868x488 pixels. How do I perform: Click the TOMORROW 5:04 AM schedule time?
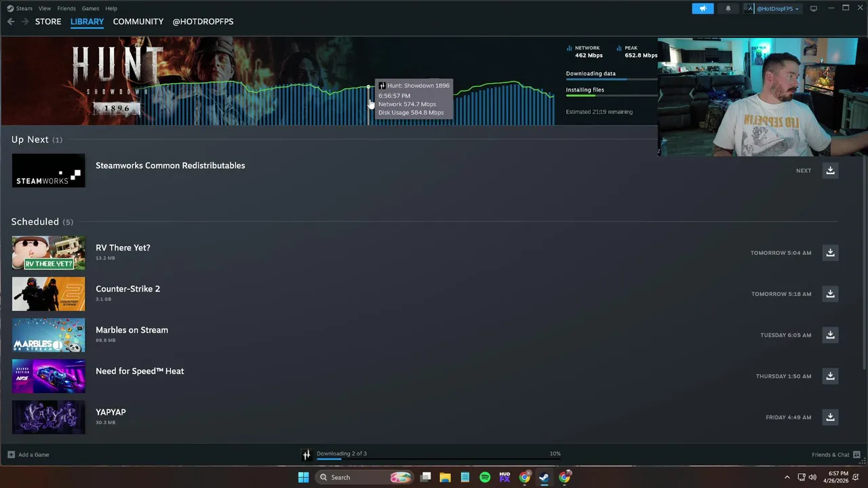[781, 253]
